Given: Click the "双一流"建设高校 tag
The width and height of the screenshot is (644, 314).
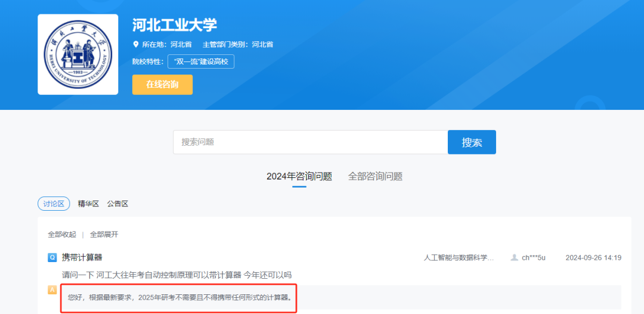Looking at the screenshot, I should pyautogui.click(x=202, y=62).
